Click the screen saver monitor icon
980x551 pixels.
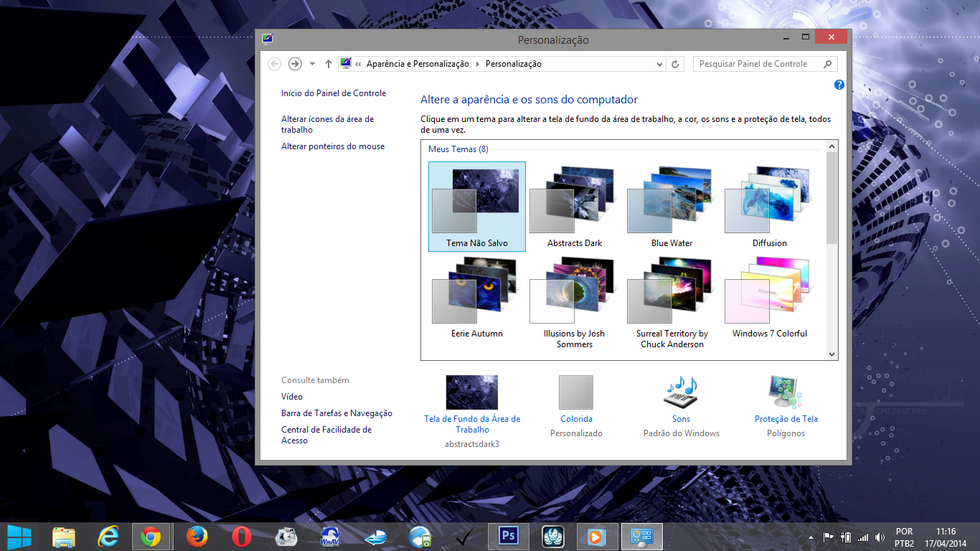(785, 392)
